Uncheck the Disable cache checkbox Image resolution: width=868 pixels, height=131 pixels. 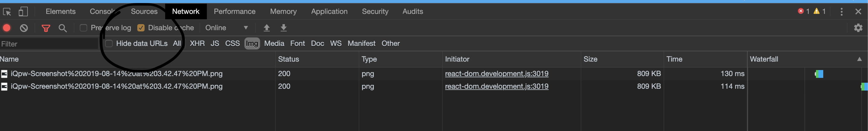(x=141, y=28)
